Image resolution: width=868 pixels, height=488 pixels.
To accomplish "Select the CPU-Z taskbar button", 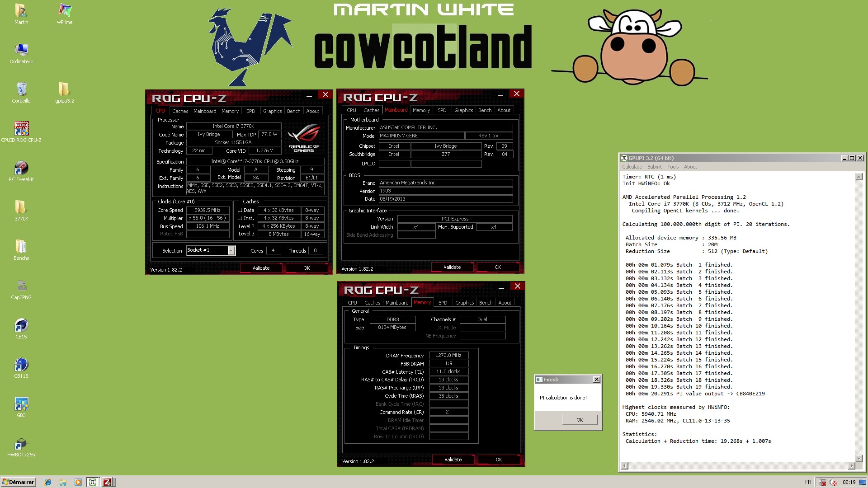I will (x=108, y=482).
